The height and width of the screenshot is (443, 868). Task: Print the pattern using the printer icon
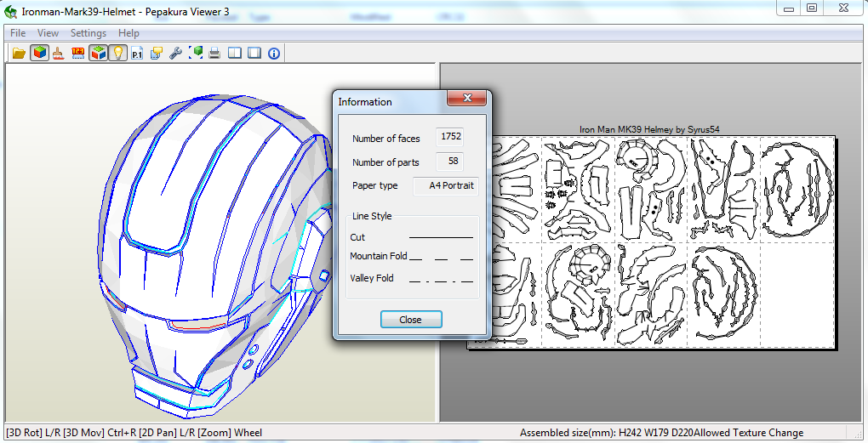214,53
